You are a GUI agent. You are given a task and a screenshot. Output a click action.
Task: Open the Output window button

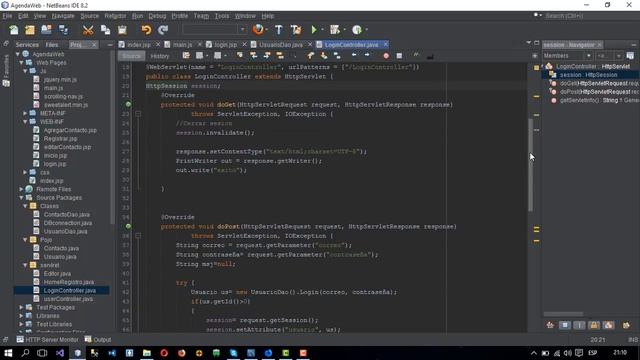coord(98,340)
